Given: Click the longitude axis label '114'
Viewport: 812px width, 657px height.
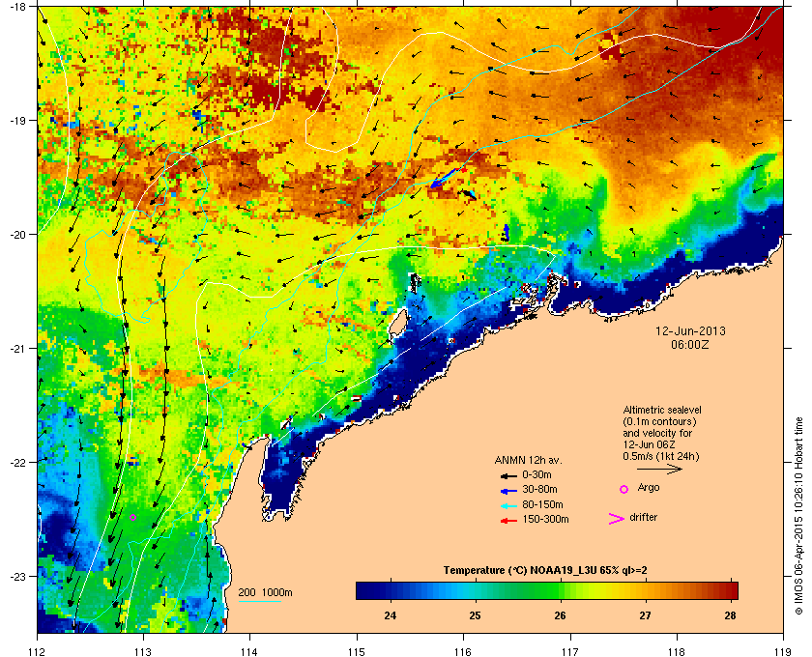Looking at the screenshot, I should click(249, 652).
